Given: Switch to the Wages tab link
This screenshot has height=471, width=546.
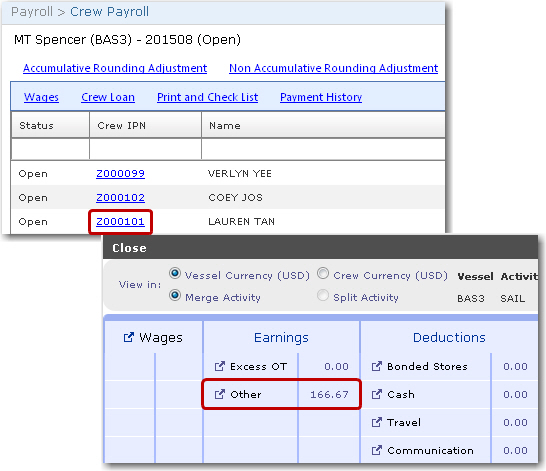Looking at the screenshot, I should (x=41, y=97).
